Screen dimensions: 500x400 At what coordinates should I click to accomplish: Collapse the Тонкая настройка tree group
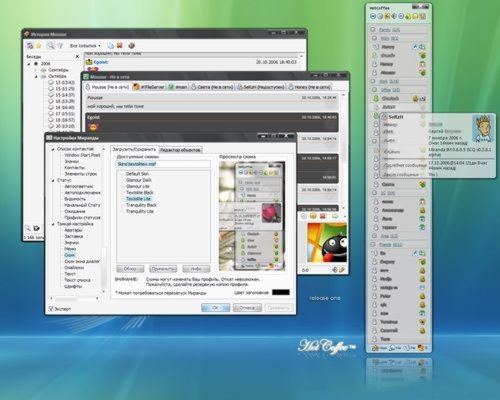53,224
